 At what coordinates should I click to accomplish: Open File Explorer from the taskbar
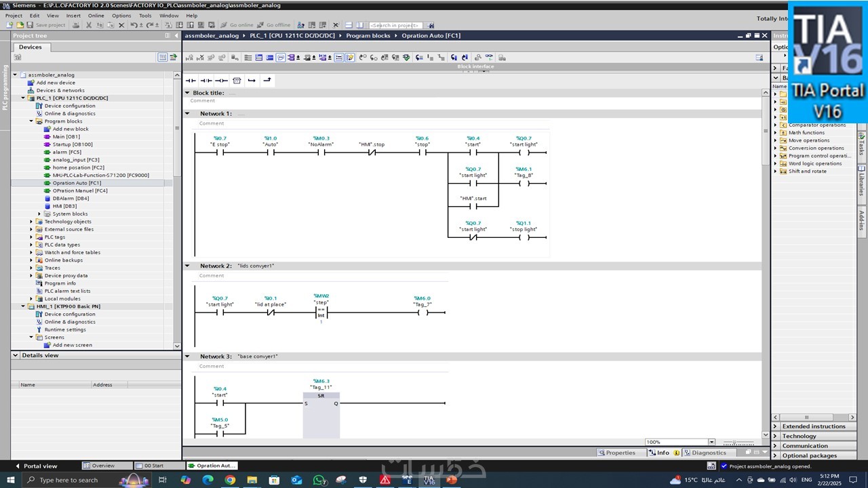tap(252, 480)
